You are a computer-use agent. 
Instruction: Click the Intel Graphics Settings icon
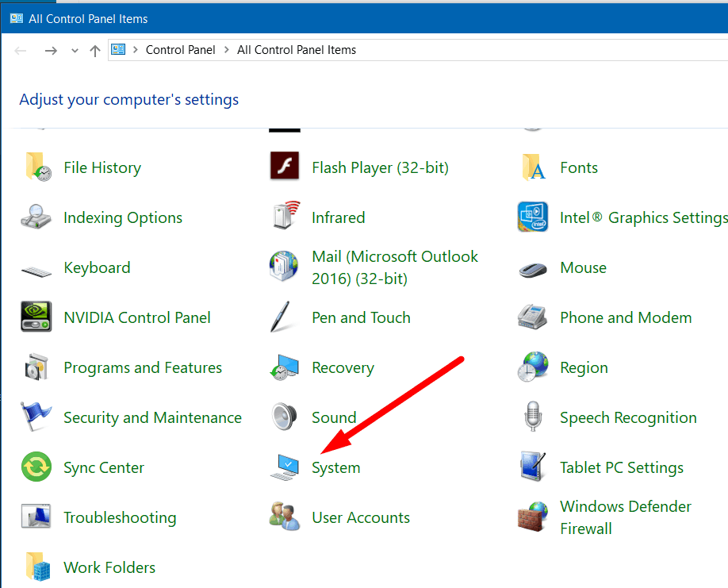(x=533, y=217)
